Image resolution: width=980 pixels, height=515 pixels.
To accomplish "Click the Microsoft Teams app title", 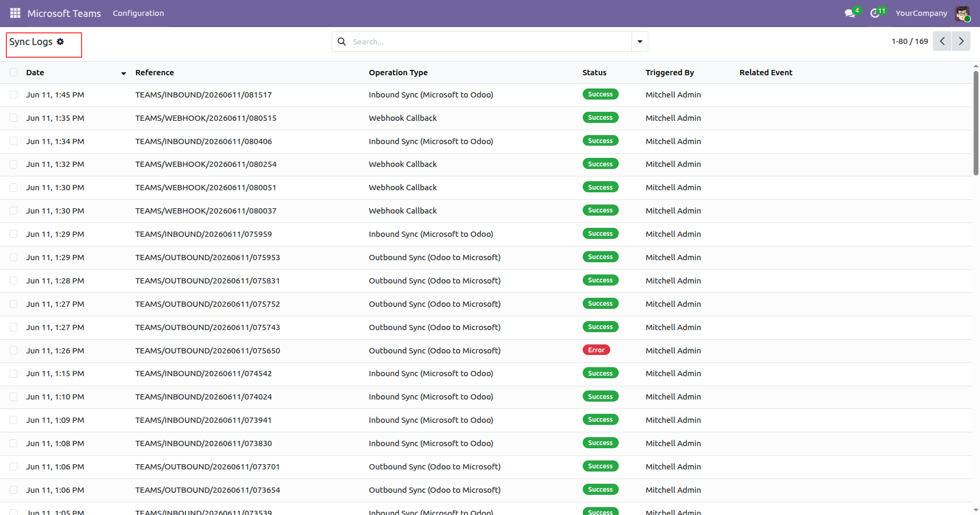I will (x=64, y=13).
